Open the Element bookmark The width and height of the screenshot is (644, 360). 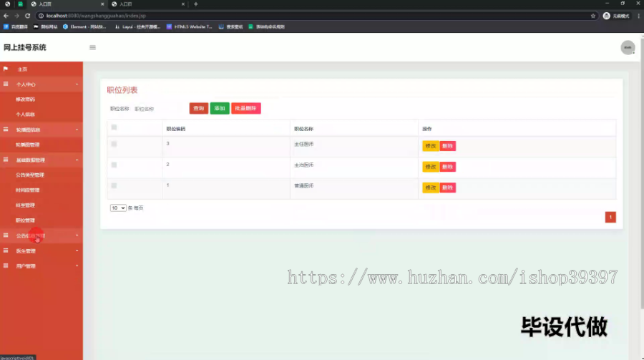(84, 26)
